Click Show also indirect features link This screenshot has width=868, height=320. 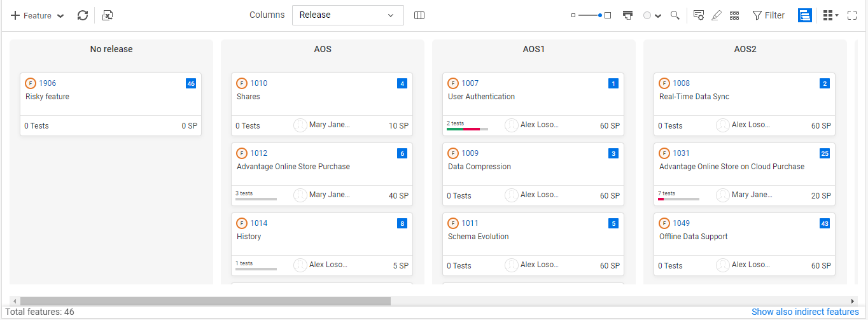pyautogui.click(x=805, y=312)
